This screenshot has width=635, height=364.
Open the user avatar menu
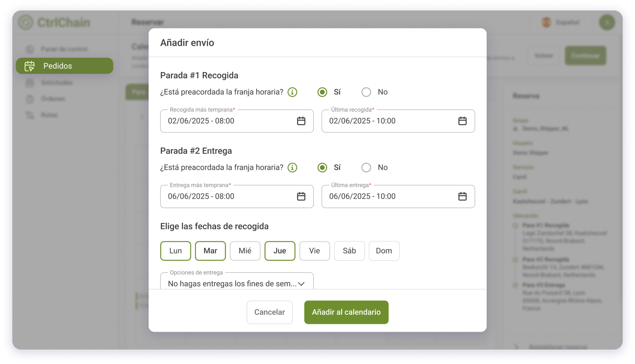click(607, 22)
